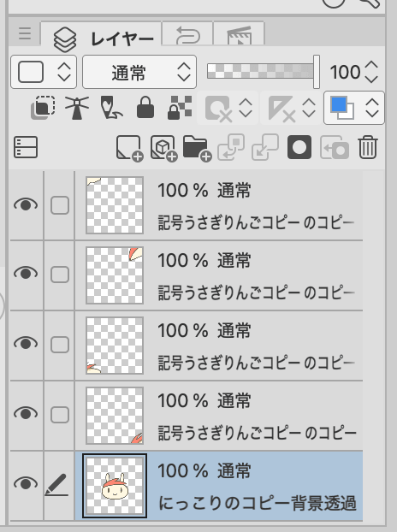Click "100 % 通常" on the にっこり layer
Viewport: 397px width, 532px height.
pyautogui.click(x=204, y=471)
